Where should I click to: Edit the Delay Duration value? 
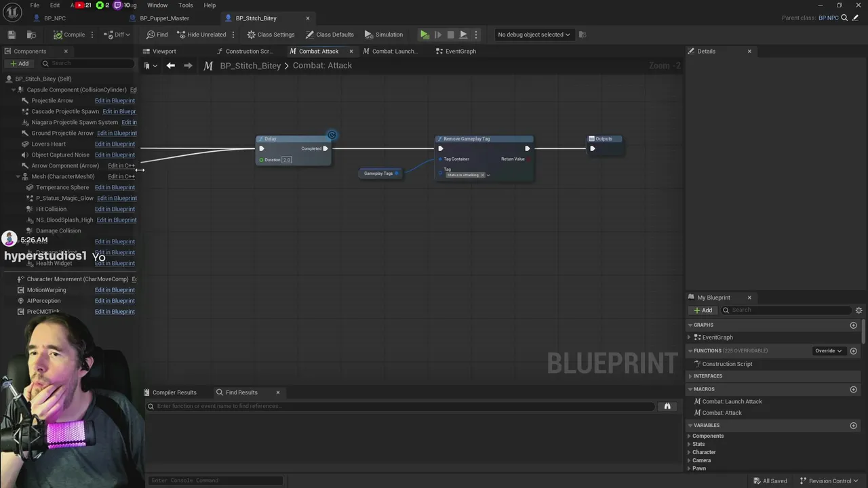point(287,160)
